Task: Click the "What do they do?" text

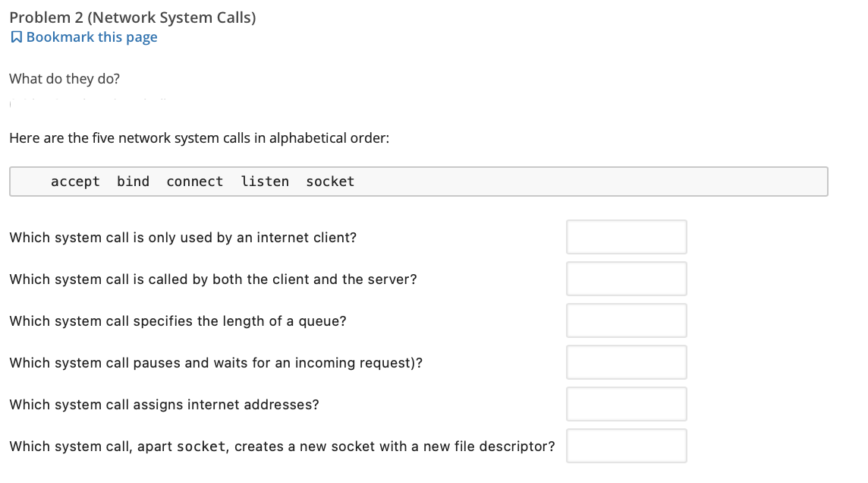Action: click(x=64, y=78)
